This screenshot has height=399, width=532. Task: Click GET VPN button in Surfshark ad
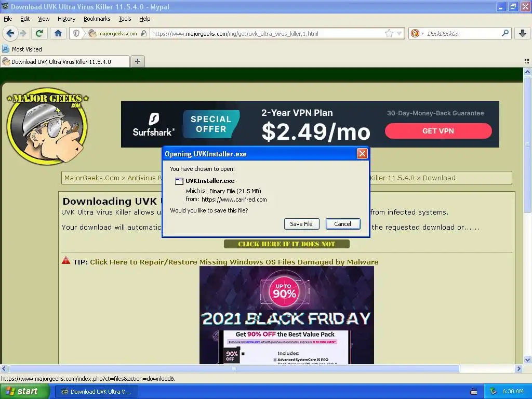[438, 131]
